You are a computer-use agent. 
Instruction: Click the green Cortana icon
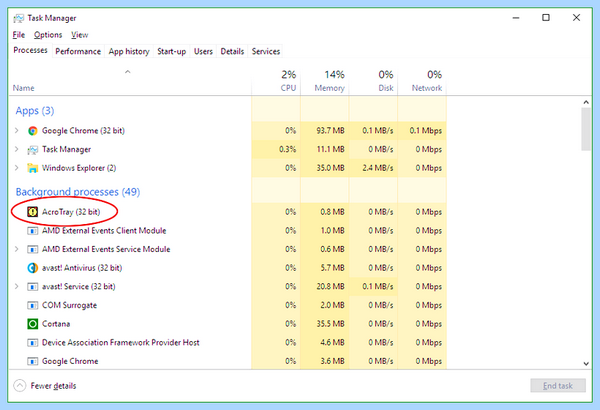pyautogui.click(x=33, y=324)
